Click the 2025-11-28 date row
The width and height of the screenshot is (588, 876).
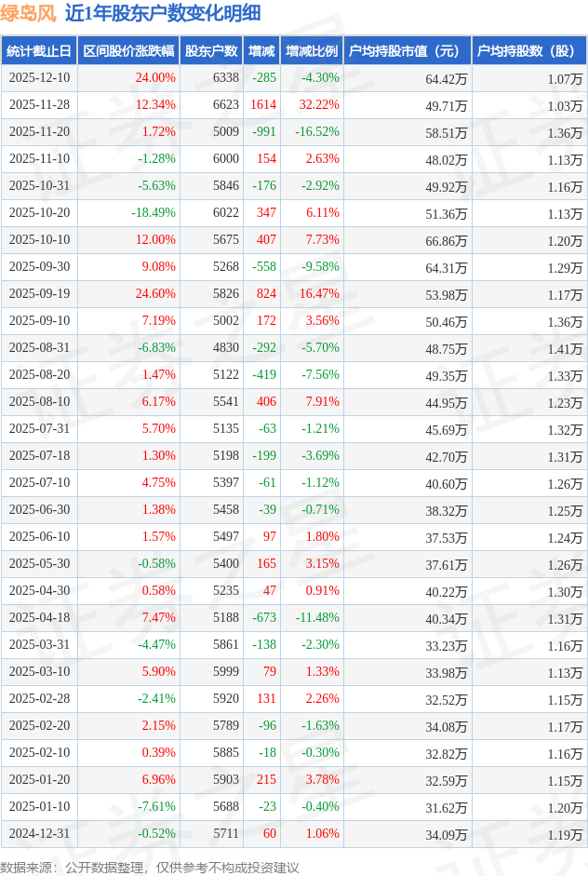point(39,105)
